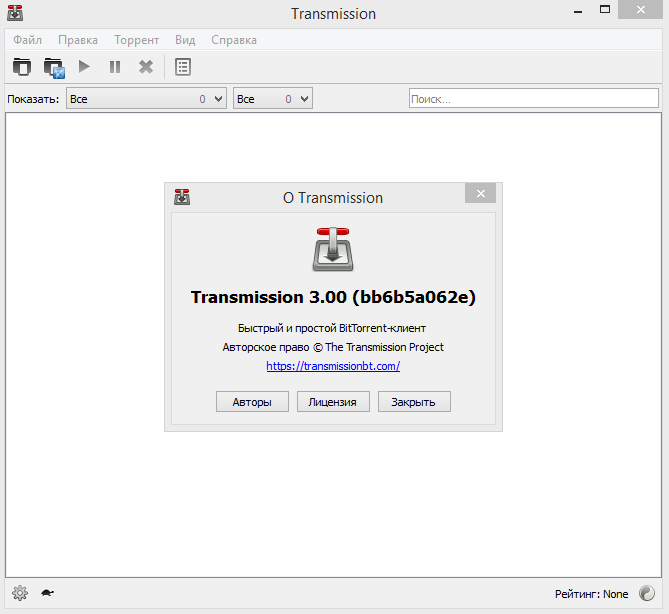The height and width of the screenshot is (614, 669).
Task: Pause torrent with the pause icon
Action: (115, 67)
